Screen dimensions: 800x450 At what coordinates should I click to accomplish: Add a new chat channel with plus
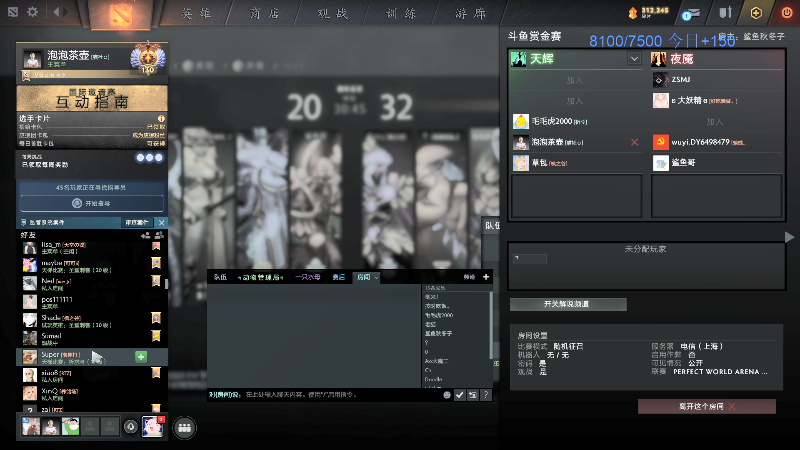point(486,277)
